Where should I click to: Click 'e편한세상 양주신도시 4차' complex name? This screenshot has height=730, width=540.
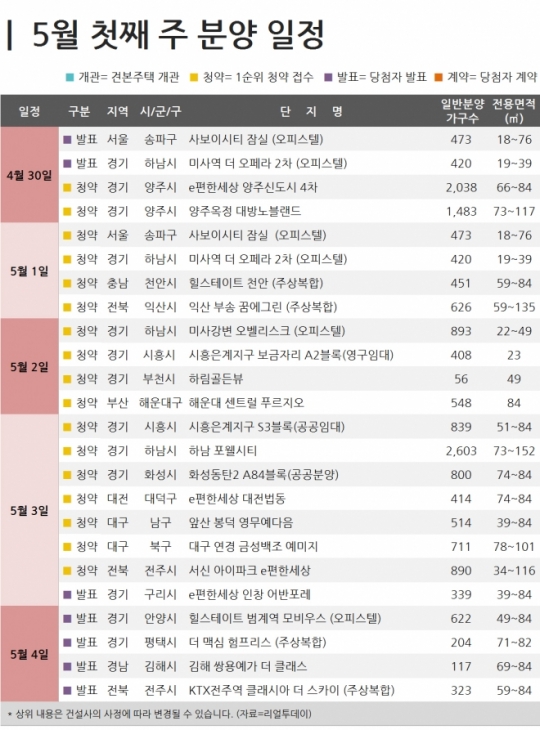click(x=253, y=188)
